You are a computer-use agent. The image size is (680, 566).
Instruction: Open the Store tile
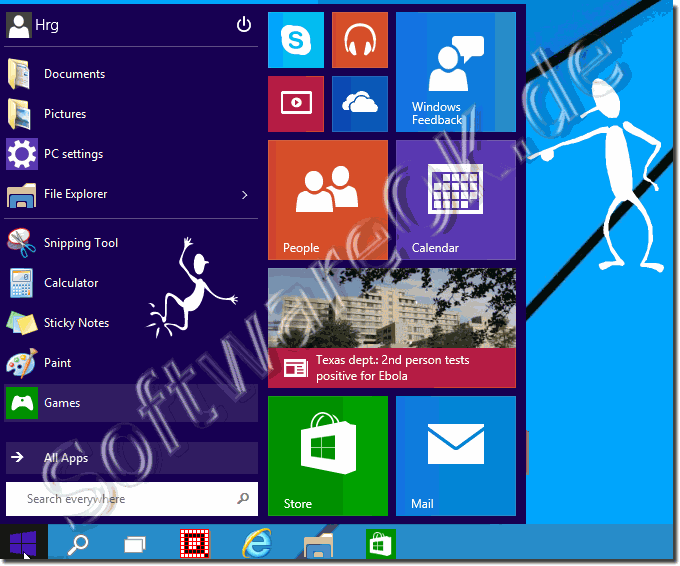[x=328, y=456]
